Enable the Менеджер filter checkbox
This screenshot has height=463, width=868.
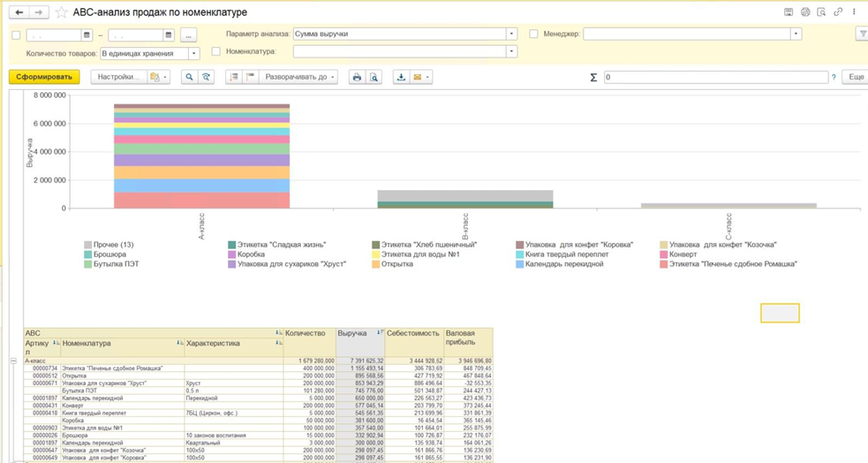pos(533,34)
